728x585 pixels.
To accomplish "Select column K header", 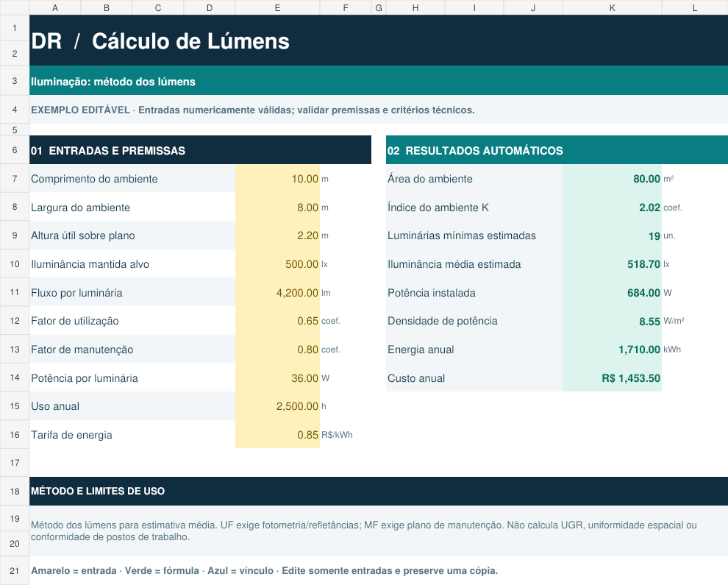I will click(612, 7).
